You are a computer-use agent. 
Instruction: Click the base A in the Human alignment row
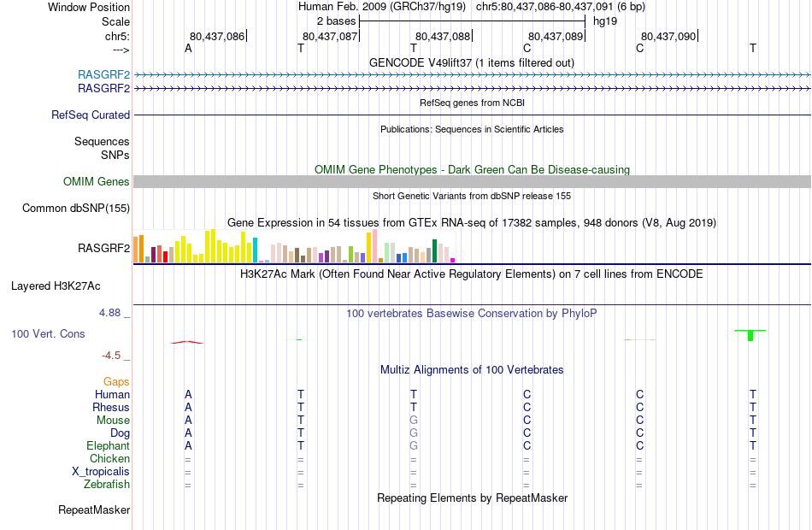point(188,394)
